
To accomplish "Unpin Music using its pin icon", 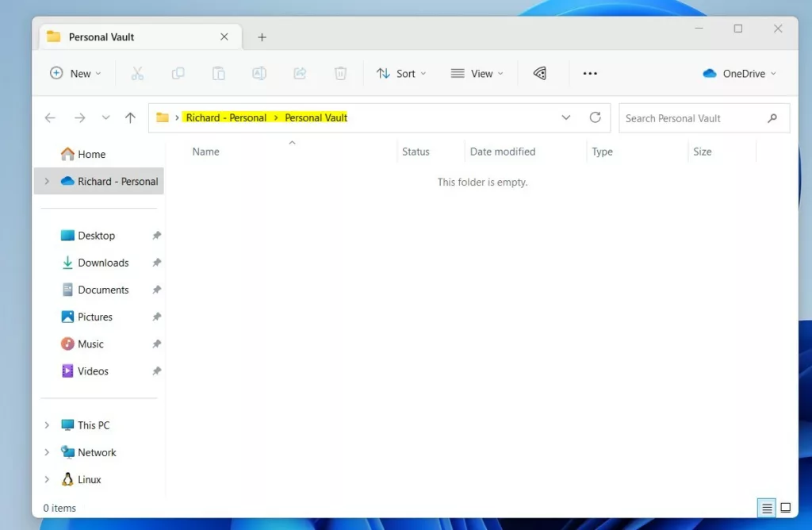I will 156,344.
